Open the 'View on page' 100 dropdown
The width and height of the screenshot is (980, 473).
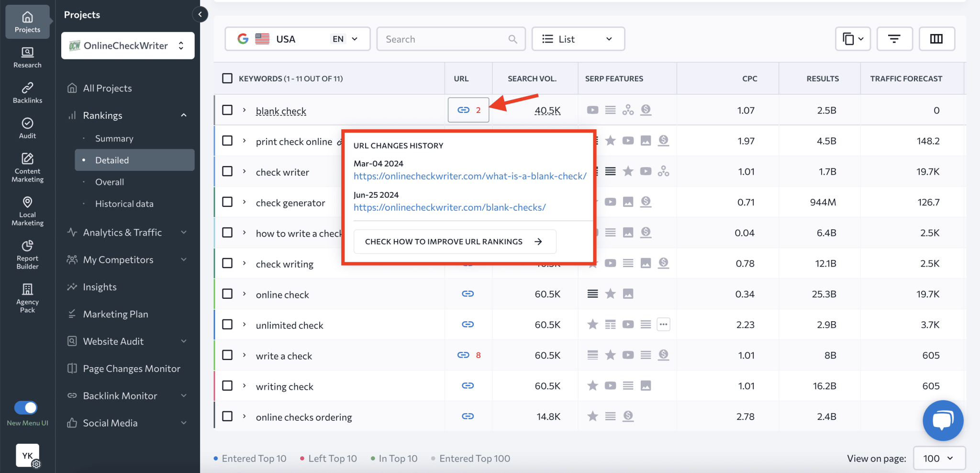coord(938,458)
